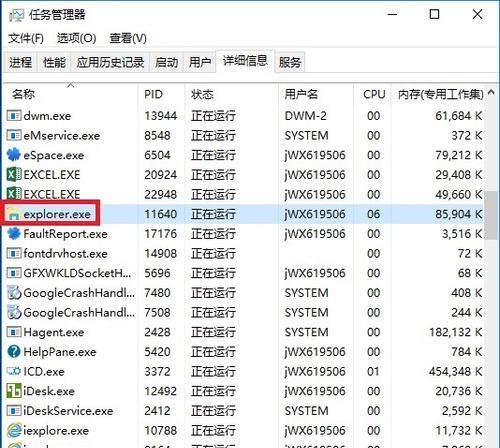Click the HelpPane.exe question mark icon
Viewport: 500px width, 448px height.
coord(14,352)
